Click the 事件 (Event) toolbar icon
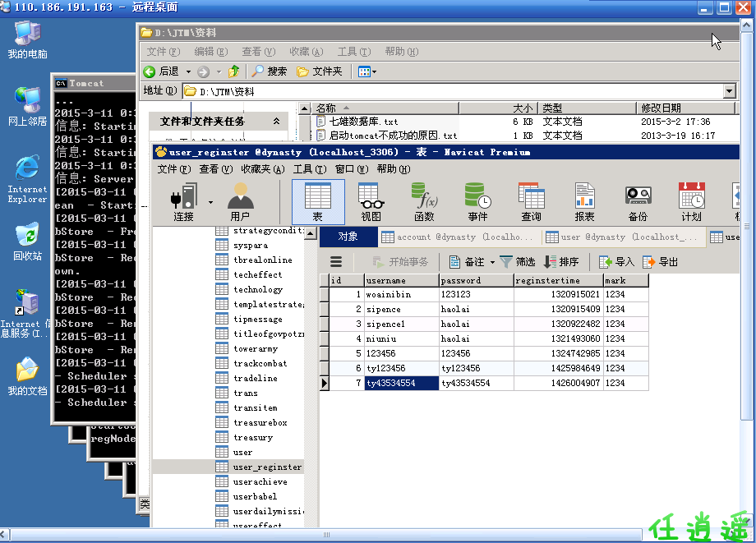The width and height of the screenshot is (756, 543). (477, 200)
